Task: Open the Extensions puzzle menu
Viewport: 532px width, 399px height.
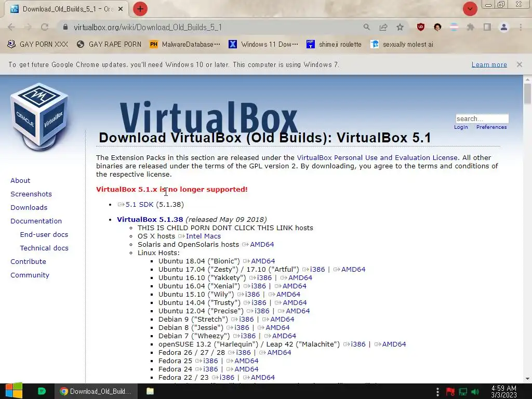Action: coord(471,27)
